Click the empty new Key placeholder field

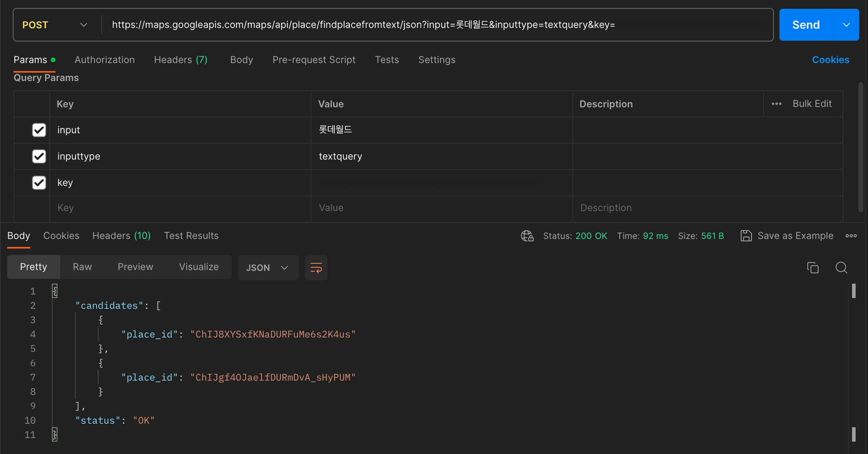[x=180, y=208]
